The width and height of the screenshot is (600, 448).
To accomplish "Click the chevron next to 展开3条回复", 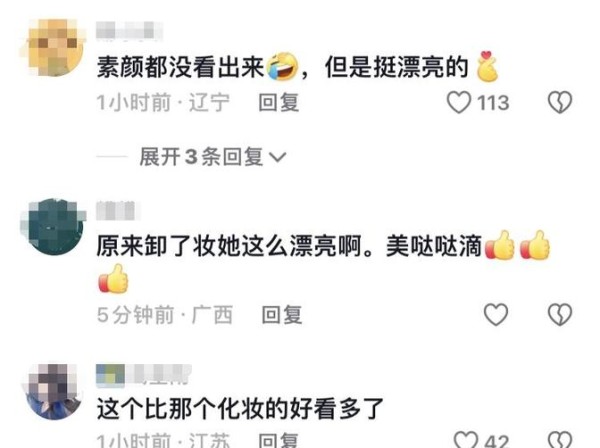I will pos(278,157).
